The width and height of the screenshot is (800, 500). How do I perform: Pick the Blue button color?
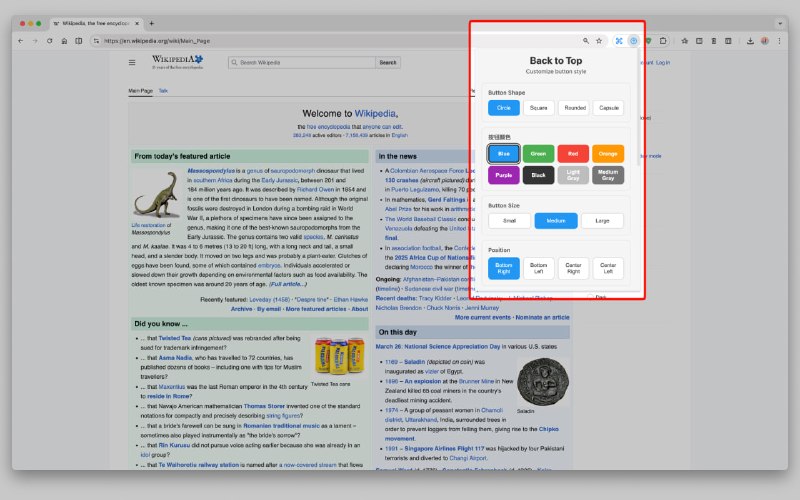click(x=504, y=154)
